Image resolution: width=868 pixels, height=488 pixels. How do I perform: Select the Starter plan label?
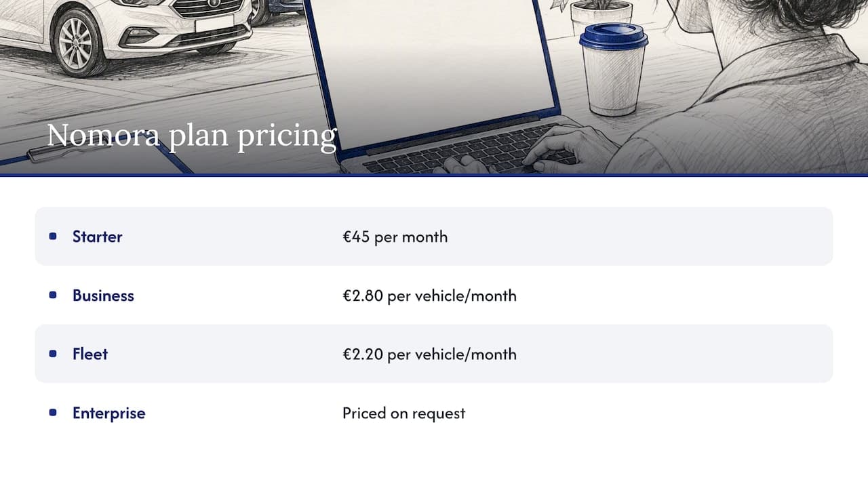pos(98,237)
